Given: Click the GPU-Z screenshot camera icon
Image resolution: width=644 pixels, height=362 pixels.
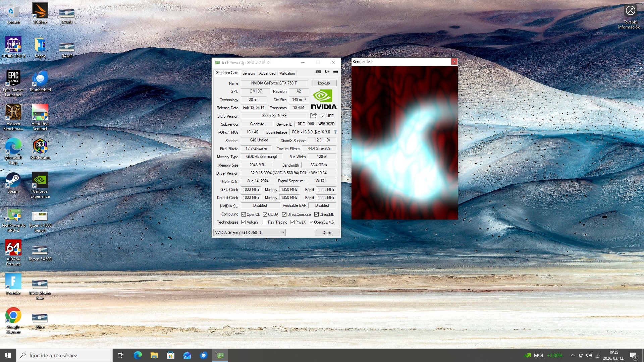Looking at the screenshot, I should pyautogui.click(x=318, y=71).
